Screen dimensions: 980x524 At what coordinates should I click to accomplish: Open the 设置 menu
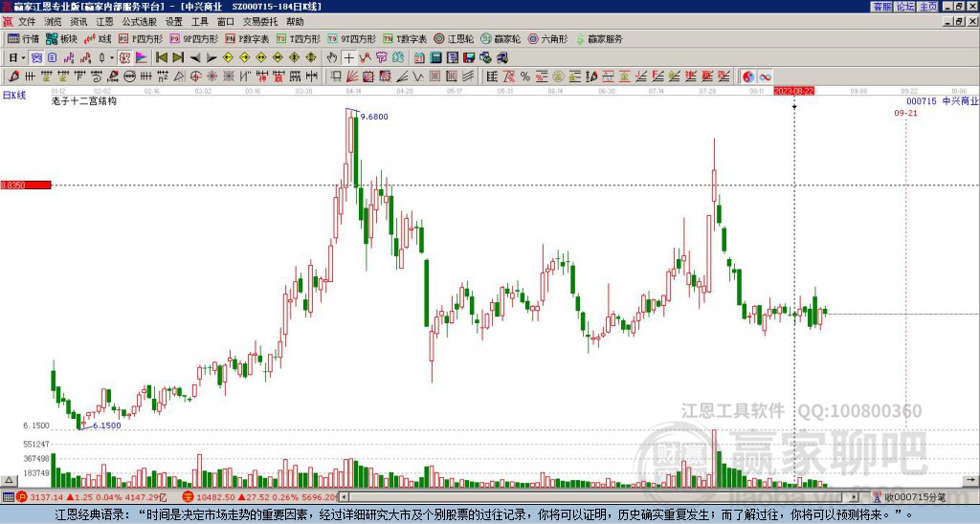[x=174, y=22]
